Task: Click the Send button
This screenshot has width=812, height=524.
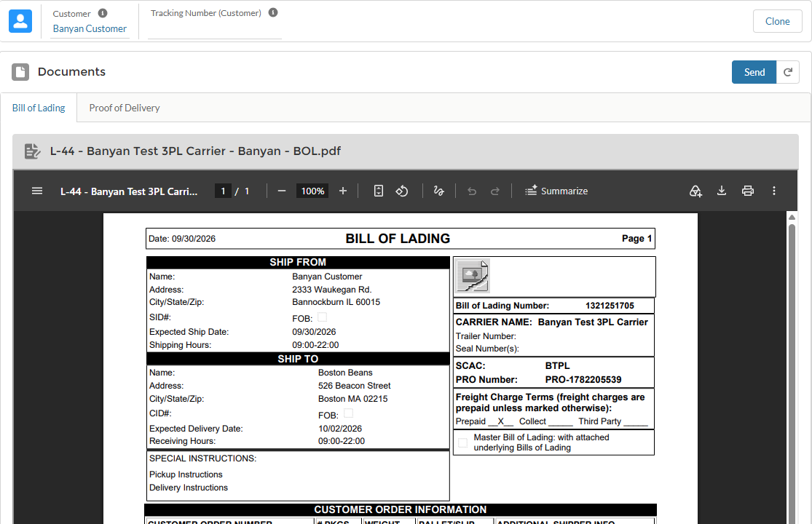Action: coord(754,72)
